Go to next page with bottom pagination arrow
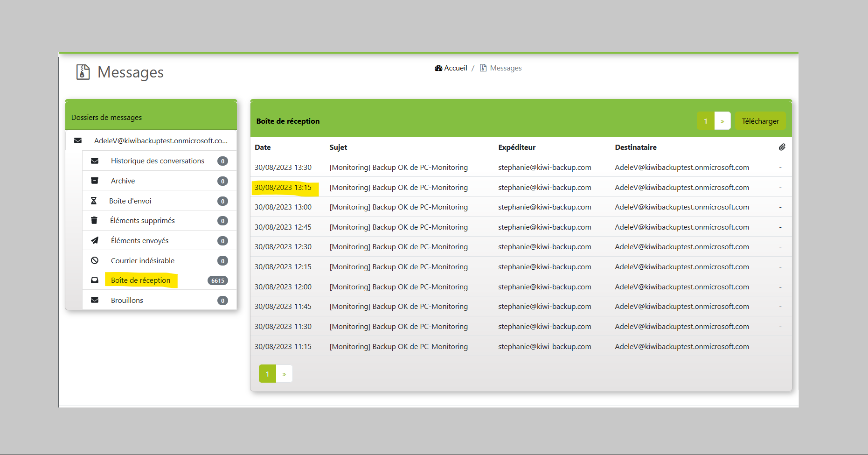The height and width of the screenshot is (455, 868). [284, 374]
